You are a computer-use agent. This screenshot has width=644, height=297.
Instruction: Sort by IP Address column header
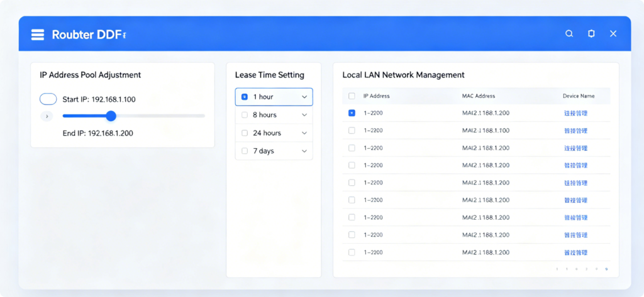click(x=377, y=96)
